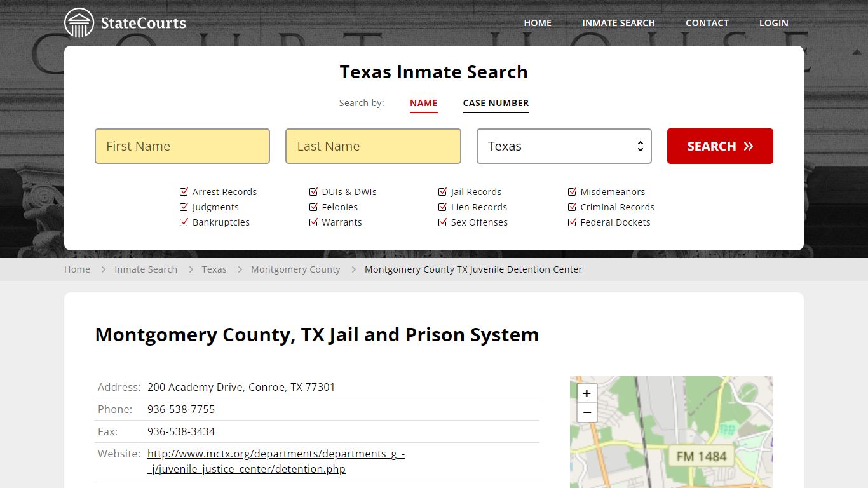Follow the Inmate Search breadcrumb link
The image size is (868, 488).
pos(146,269)
